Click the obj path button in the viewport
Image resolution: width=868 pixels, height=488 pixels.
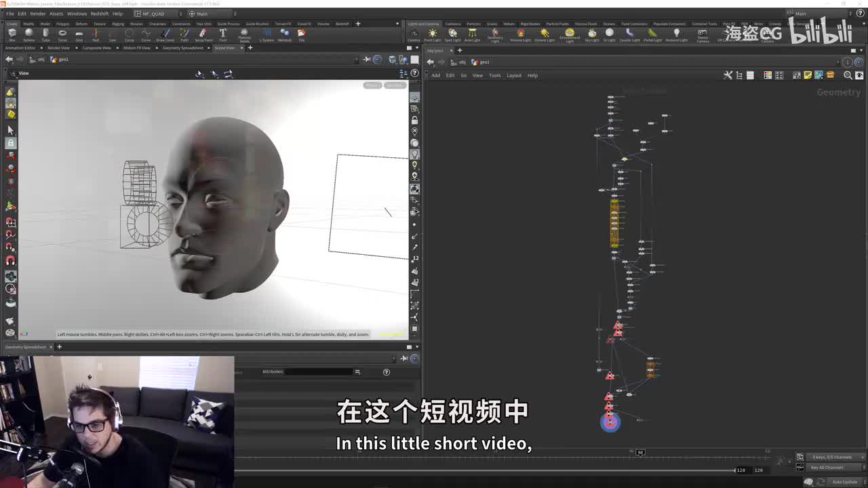click(37, 59)
